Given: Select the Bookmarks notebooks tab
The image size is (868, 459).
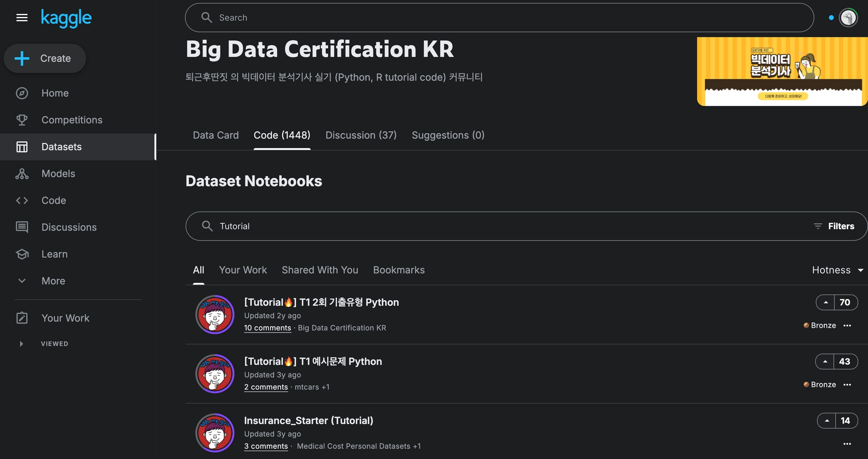Looking at the screenshot, I should tap(398, 270).
